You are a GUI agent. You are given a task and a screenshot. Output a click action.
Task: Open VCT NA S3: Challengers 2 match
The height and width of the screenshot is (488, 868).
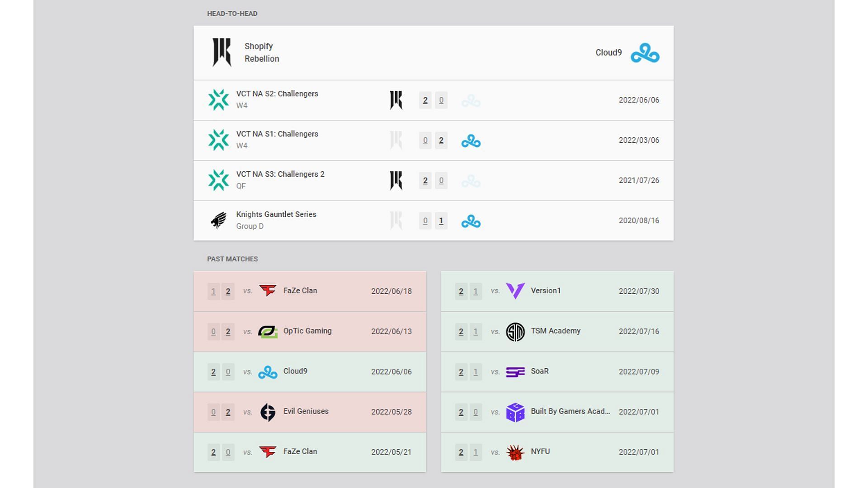click(434, 181)
